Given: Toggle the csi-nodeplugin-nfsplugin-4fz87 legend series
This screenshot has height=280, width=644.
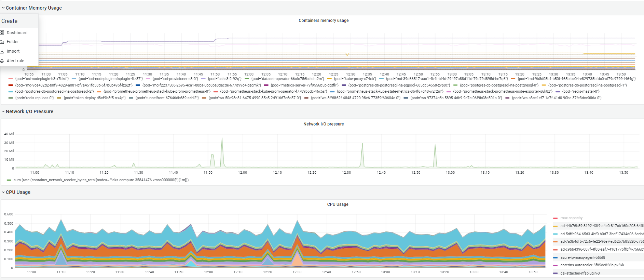Looking at the screenshot, I should click(111, 79).
